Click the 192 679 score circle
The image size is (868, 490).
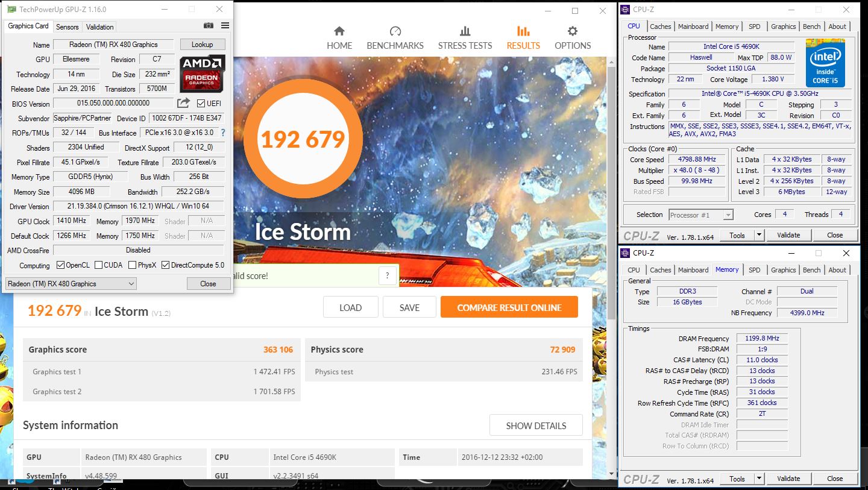point(303,139)
